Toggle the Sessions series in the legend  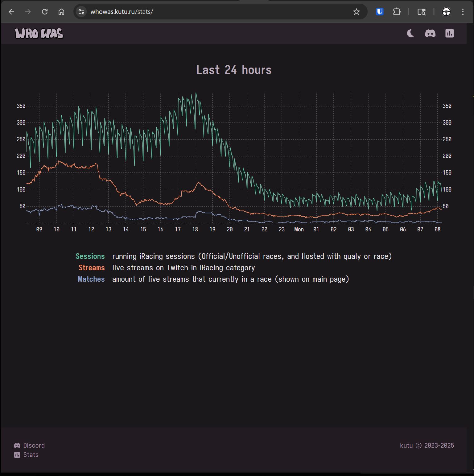[90, 256]
